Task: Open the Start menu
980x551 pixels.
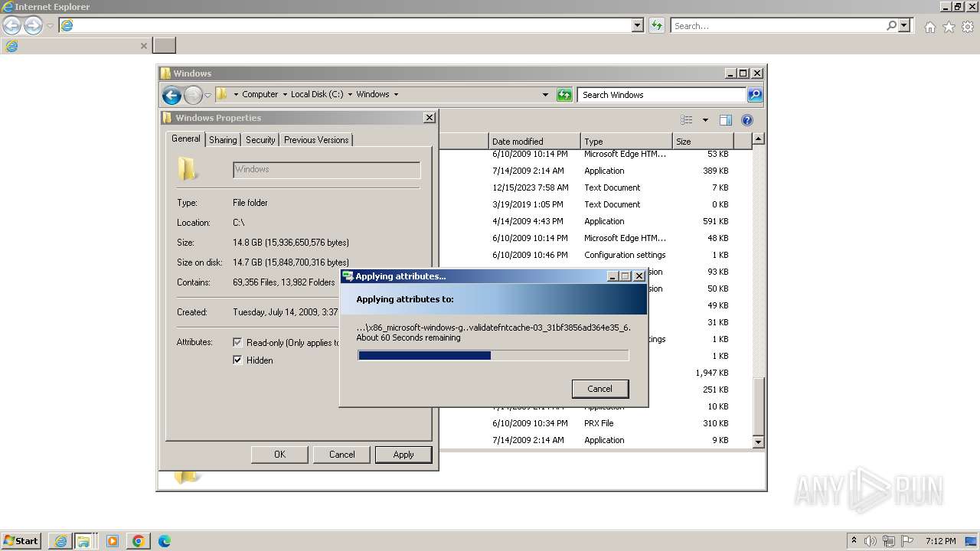Action: coord(21,541)
